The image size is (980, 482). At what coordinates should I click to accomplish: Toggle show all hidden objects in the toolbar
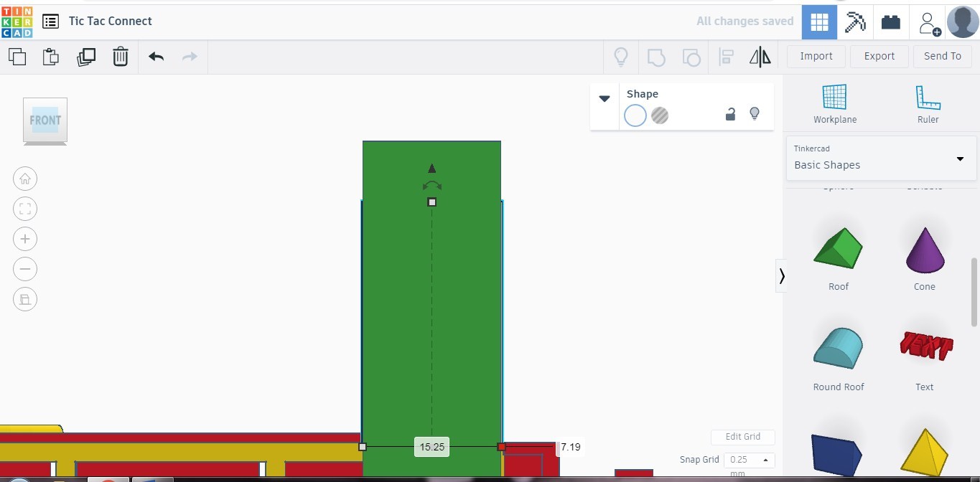tap(620, 56)
